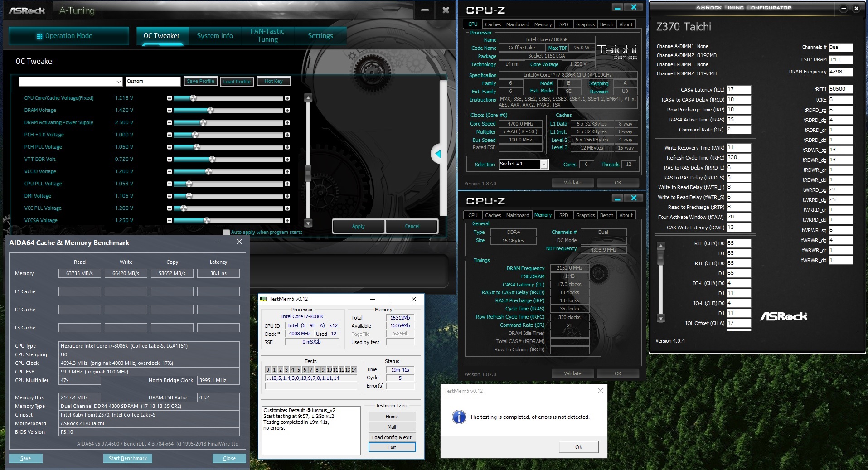
Task: Click the VCCSA Voltage slider handle
Action: pyautogui.click(x=207, y=221)
